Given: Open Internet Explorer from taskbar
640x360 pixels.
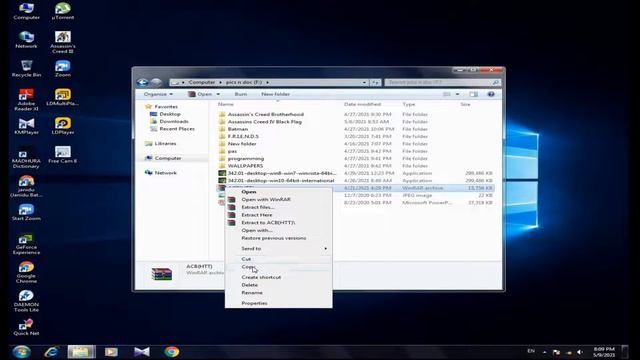Looking at the screenshot, I should click(x=51, y=351).
